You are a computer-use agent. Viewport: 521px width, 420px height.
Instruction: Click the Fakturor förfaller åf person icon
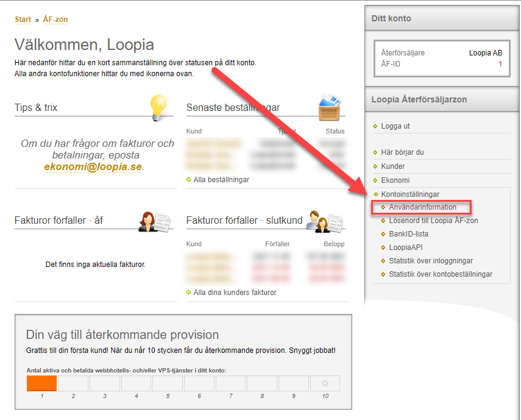[x=155, y=221]
